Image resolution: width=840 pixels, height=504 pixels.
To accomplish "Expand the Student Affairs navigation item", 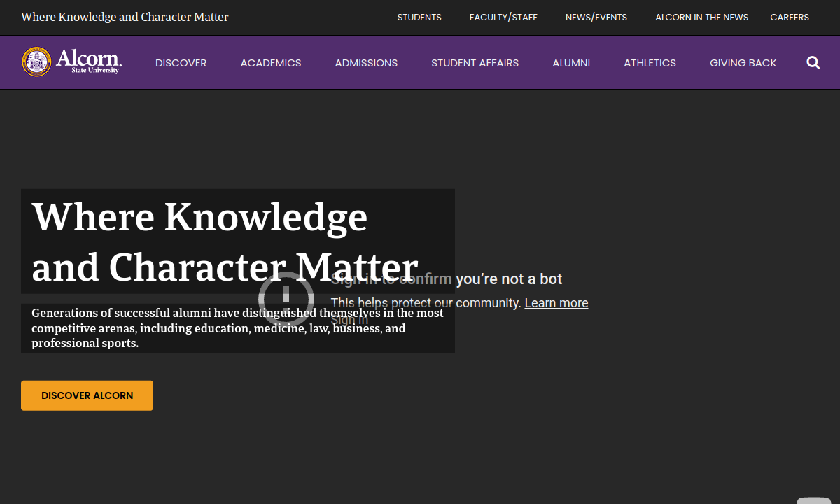I will 475,63.
